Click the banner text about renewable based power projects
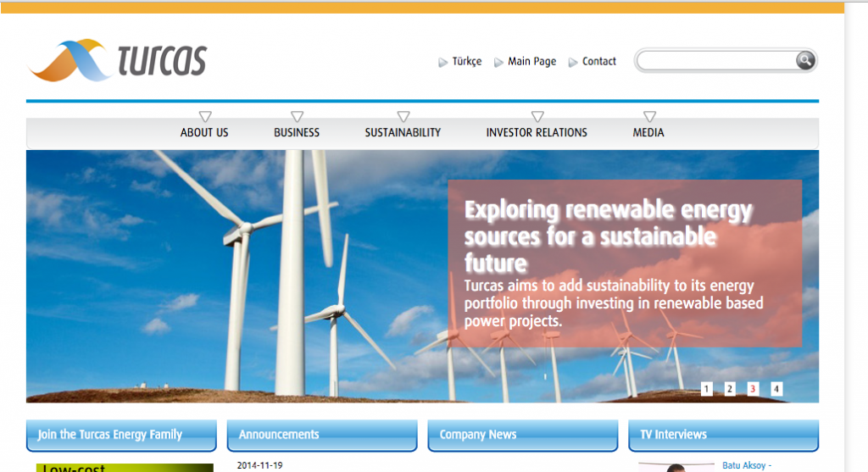The image size is (868, 472). (614, 303)
